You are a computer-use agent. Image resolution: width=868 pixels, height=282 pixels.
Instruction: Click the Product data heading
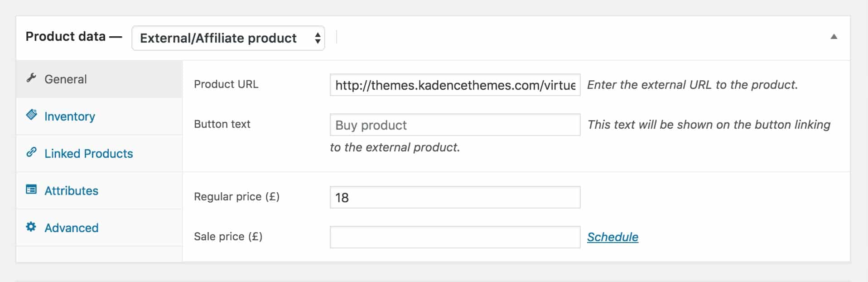(66, 36)
